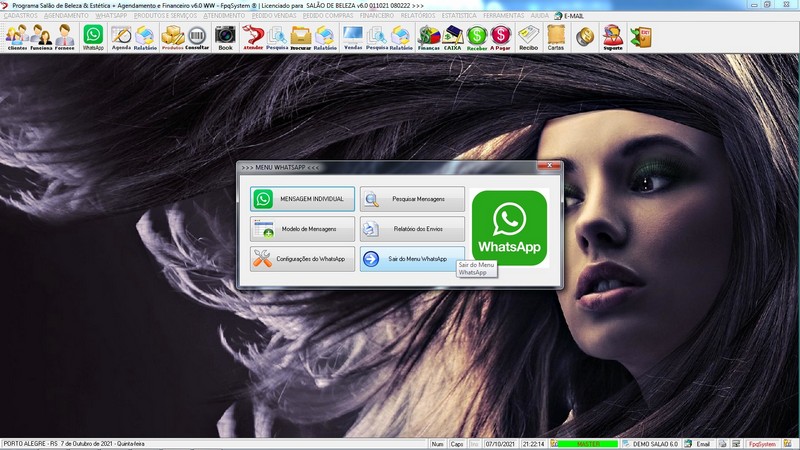
Task: Click Configurações do WhatsApp button
Action: click(302, 259)
